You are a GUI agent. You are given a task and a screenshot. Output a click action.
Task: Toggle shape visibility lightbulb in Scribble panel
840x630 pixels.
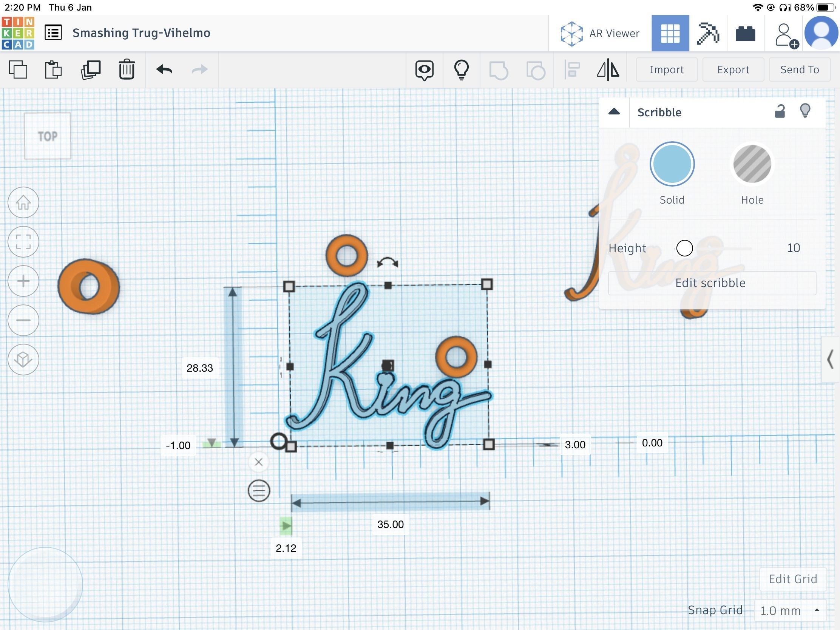805,111
